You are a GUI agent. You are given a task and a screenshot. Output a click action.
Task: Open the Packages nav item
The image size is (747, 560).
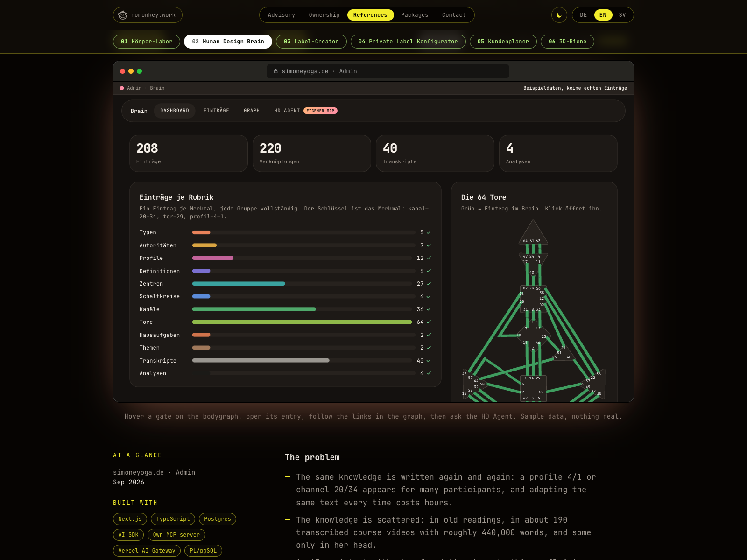[415, 15]
